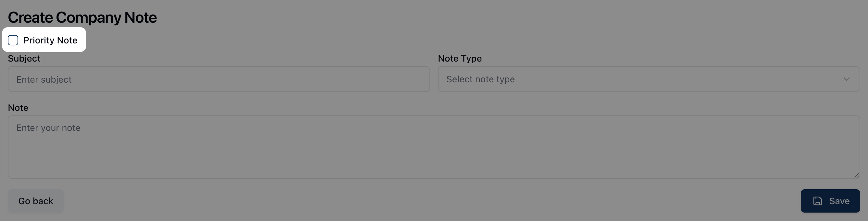Click the 'Select note type' placeholder
The height and width of the screenshot is (221, 868).
click(480, 79)
